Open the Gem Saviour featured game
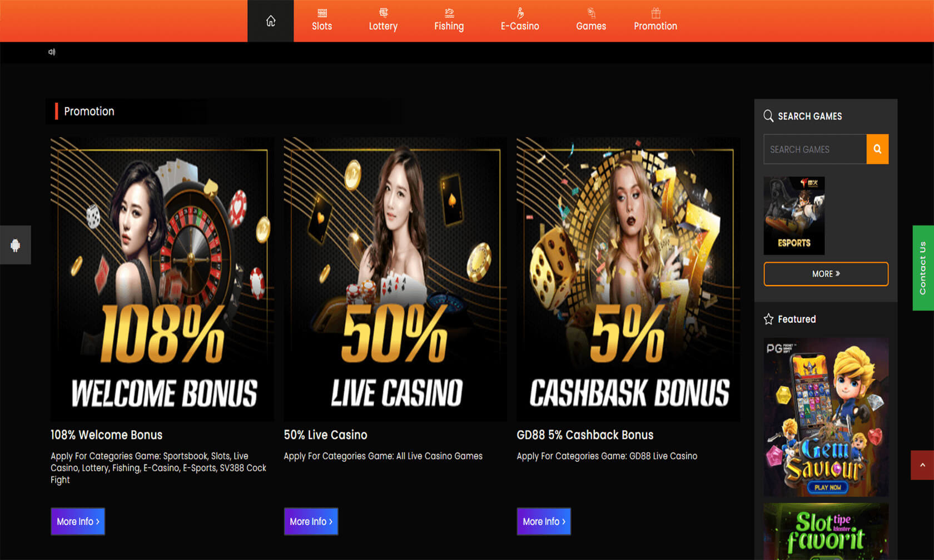 point(826,417)
